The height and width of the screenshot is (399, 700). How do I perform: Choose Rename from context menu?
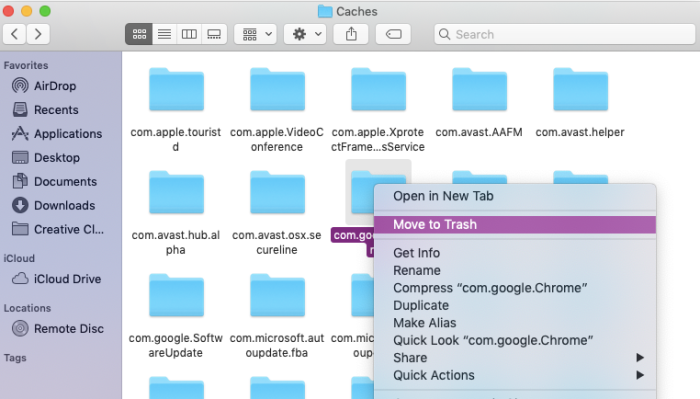point(515,270)
